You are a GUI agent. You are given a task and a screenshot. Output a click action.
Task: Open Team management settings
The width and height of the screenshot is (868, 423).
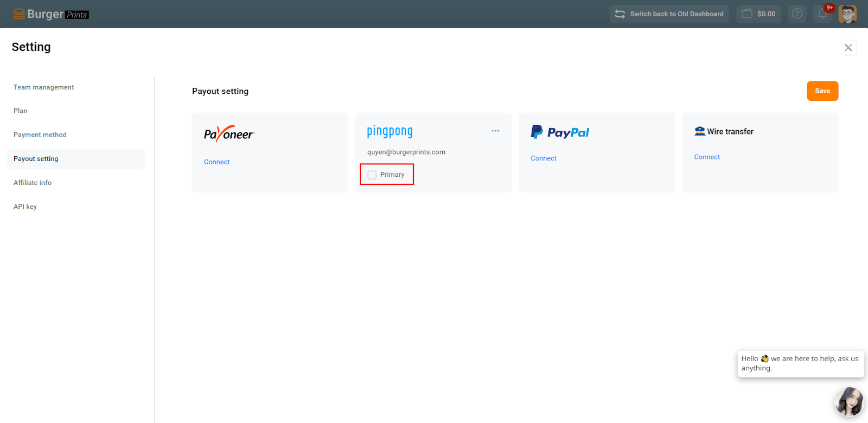pos(44,87)
